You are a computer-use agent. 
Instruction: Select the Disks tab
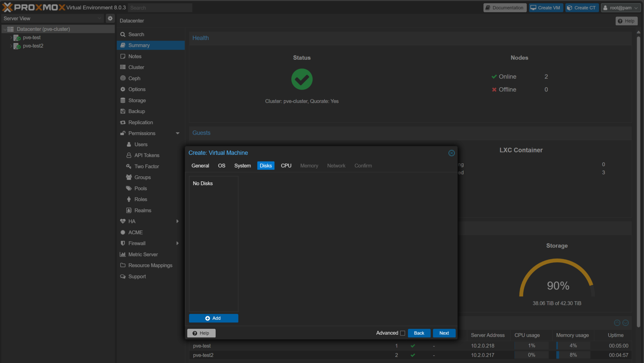pyautogui.click(x=266, y=166)
